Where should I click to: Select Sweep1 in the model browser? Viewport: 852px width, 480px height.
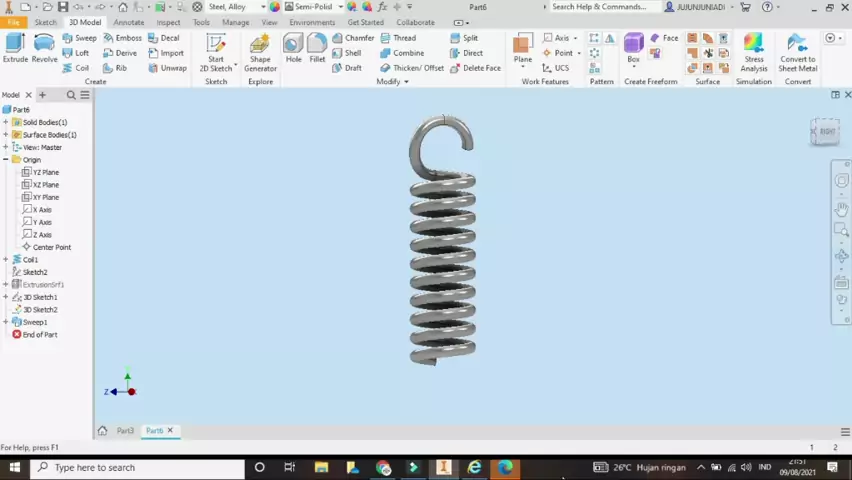pos(35,322)
